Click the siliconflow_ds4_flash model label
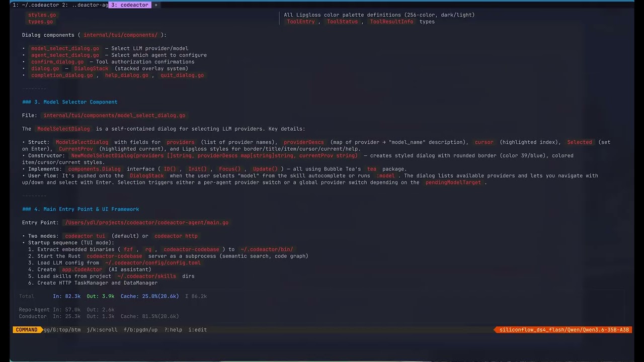Viewport: 644px width, 362px height. coord(563,330)
